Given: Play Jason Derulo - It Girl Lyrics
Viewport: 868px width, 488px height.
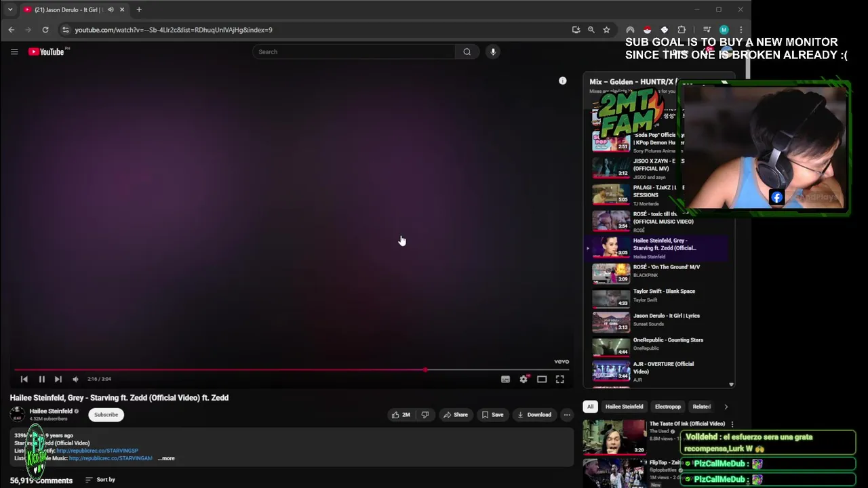Looking at the screenshot, I should click(655, 321).
